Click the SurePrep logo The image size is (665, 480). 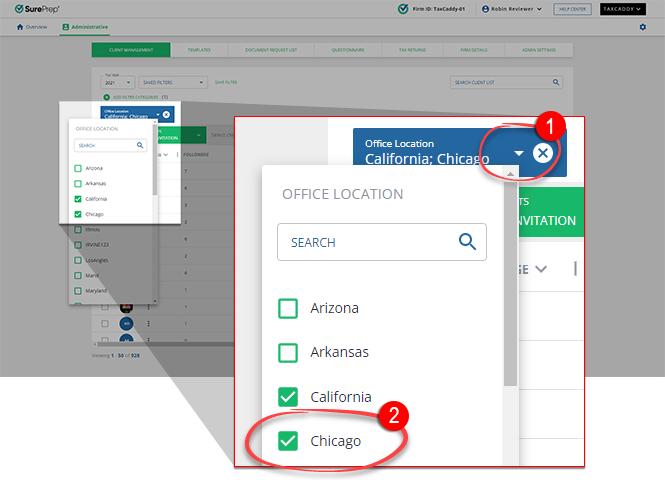pos(36,9)
